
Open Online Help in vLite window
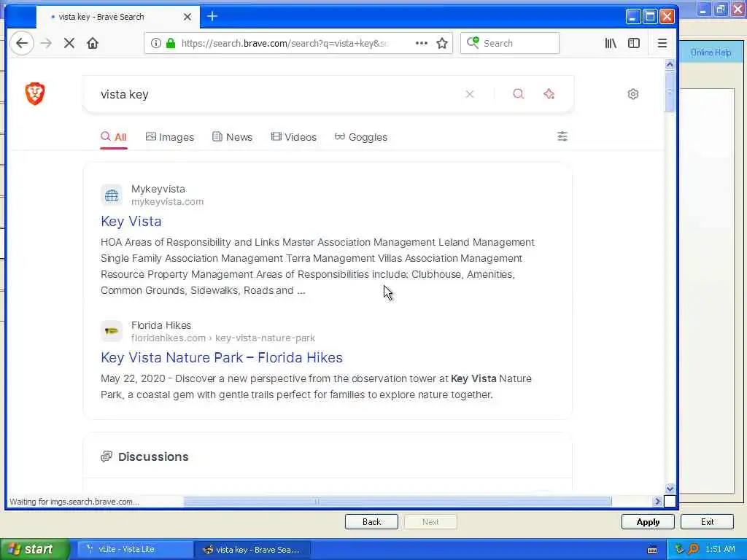[711, 52]
